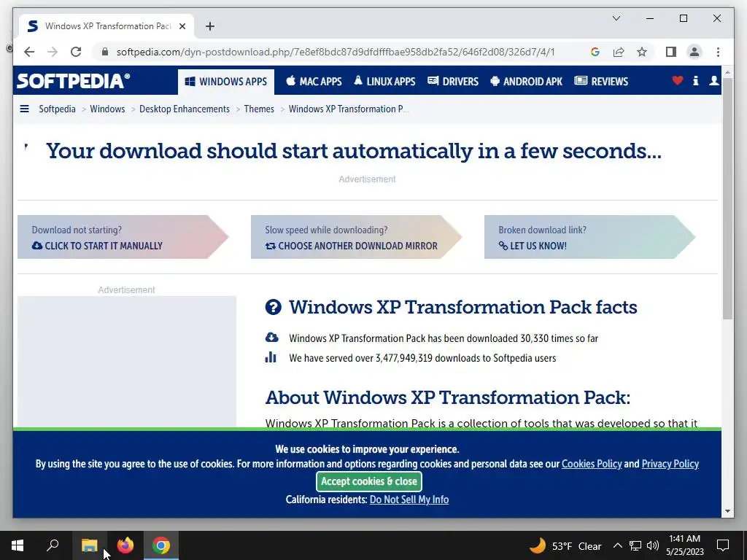The image size is (747, 560).
Task: Click the site lock icon in address bar
Action: pyautogui.click(x=105, y=52)
